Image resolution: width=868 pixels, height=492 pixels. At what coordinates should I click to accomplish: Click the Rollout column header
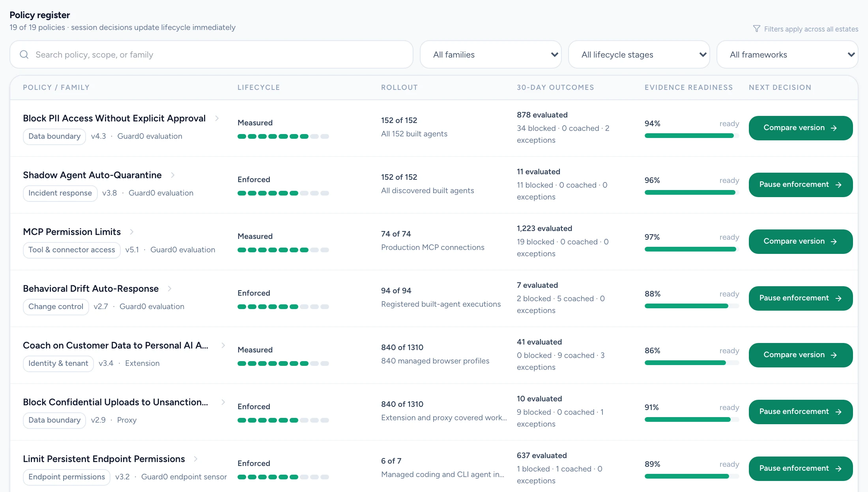pyautogui.click(x=399, y=88)
